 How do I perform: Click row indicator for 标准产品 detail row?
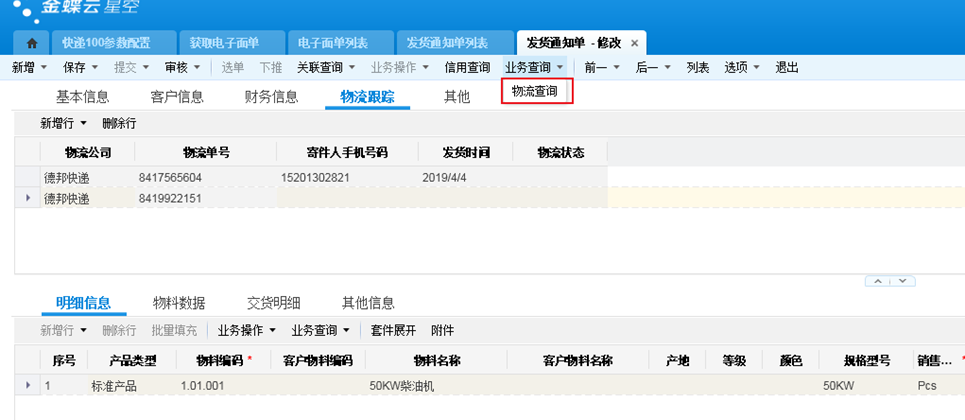coord(27,385)
